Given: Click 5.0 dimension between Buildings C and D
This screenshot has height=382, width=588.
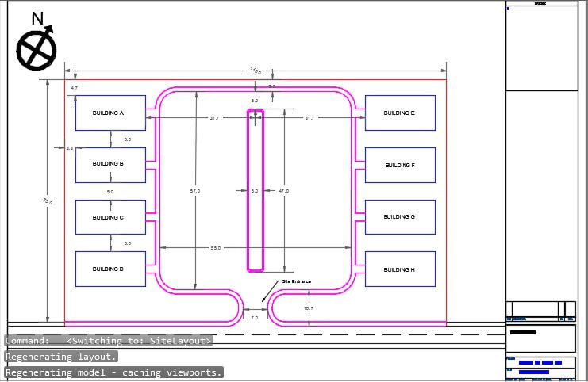Looking at the screenshot, I should tap(128, 243).
